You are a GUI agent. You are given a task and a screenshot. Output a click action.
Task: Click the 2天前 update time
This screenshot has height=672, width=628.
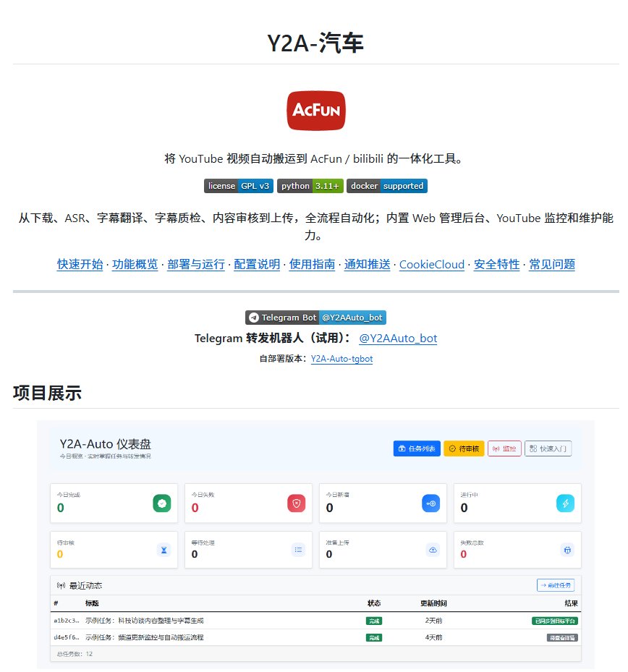pos(433,621)
